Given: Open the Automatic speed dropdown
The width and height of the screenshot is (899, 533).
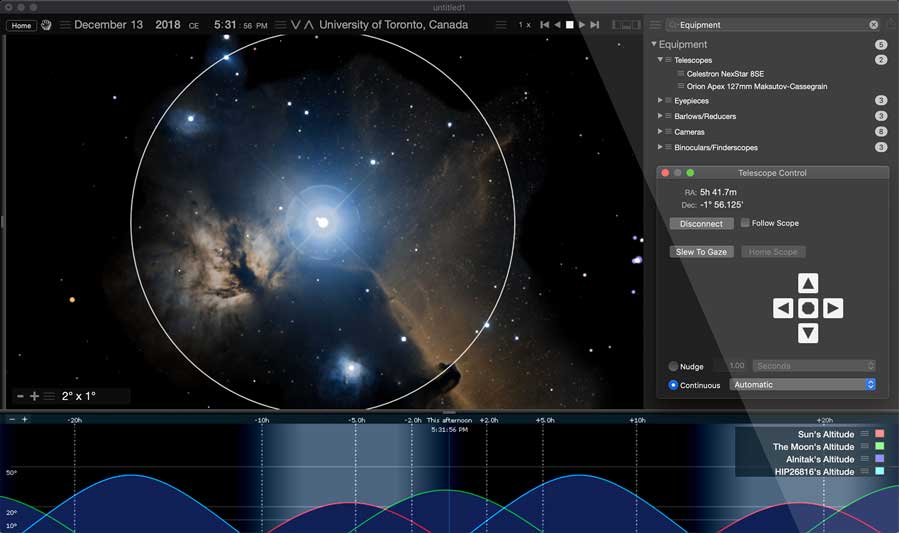Looking at the screenshot, I should tap(803, 384).
